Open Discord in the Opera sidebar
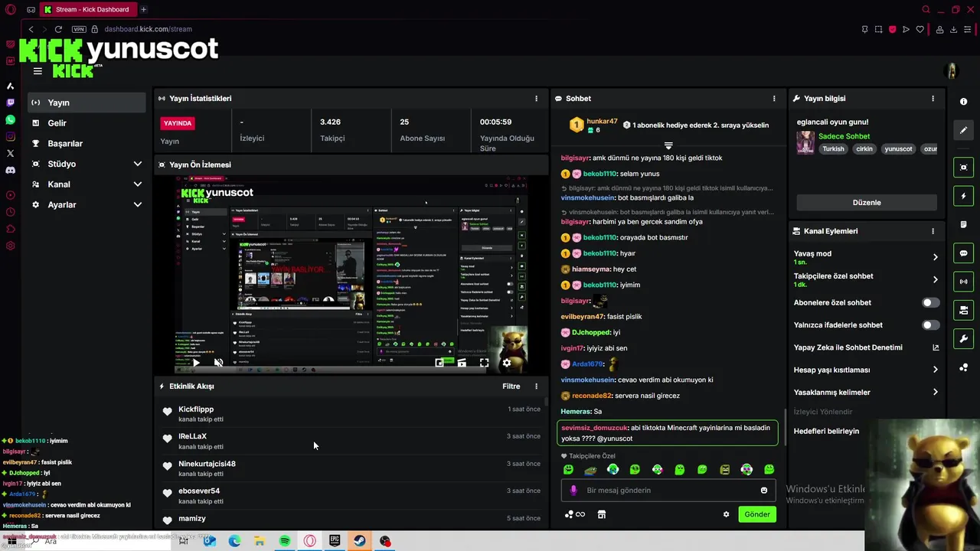The width and height of the screenshot is (980, 551). tap(10, 171)
